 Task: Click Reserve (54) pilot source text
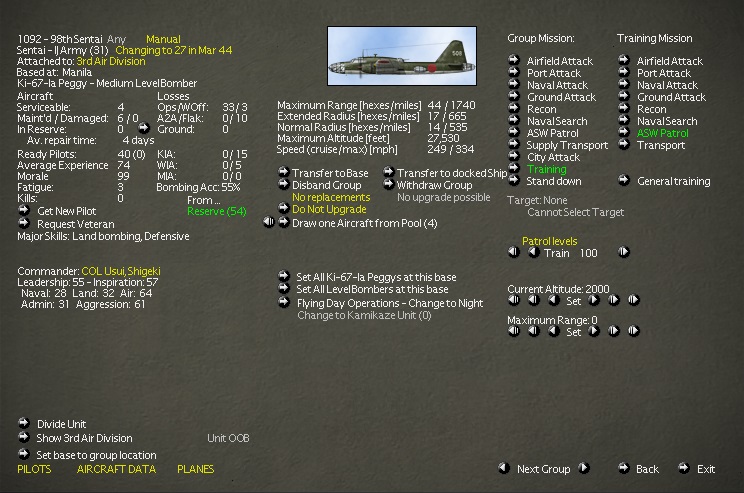click(216, 211)
